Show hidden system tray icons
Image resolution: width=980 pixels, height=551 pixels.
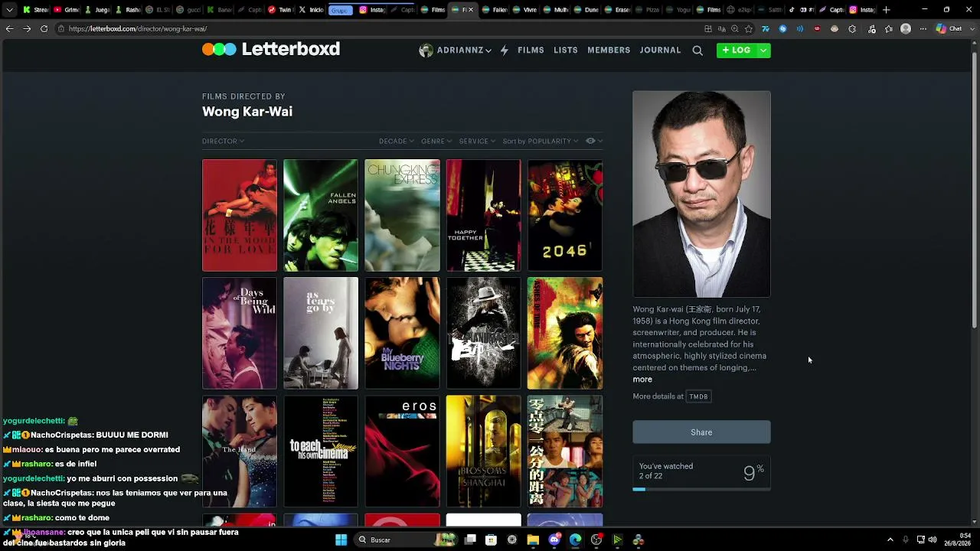890,540
